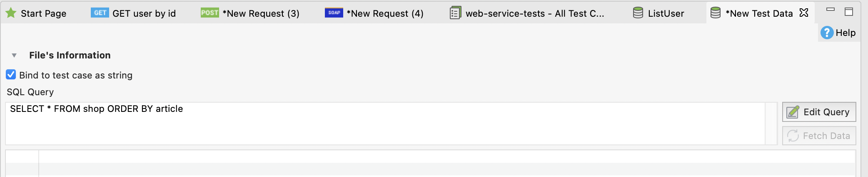The image size is (868, 177).
Task: Click the SQL Query field vertical scrollbar
Action: [x=771, y=123]
